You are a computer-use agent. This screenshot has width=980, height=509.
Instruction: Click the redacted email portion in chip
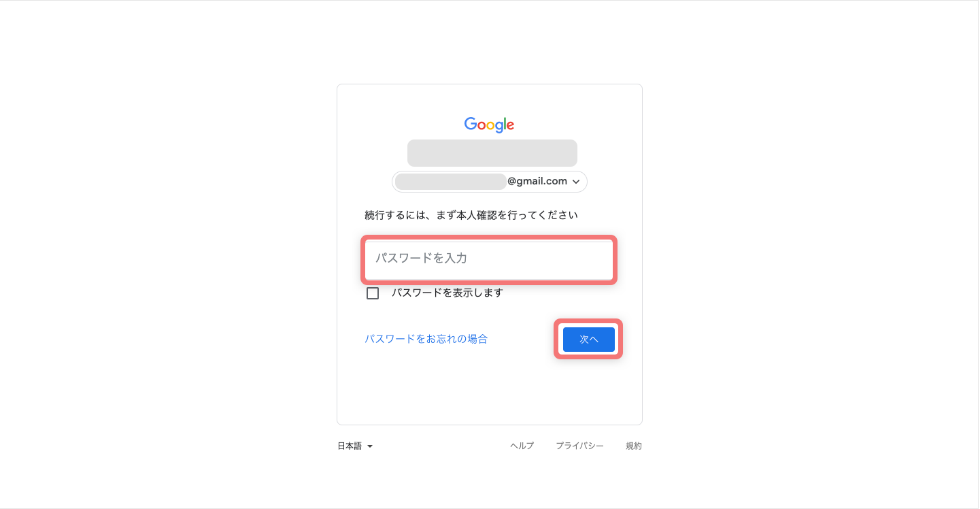(451, 182)
